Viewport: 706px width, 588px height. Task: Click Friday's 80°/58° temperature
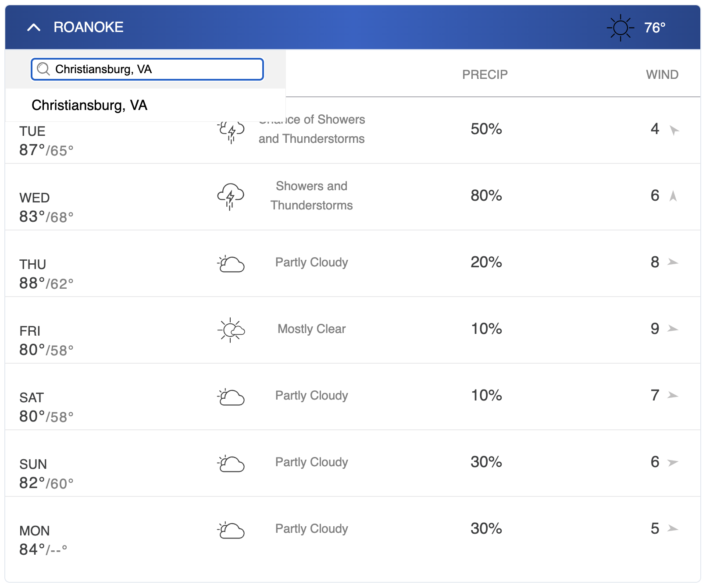pyautogui.click(x=46, y=350)
